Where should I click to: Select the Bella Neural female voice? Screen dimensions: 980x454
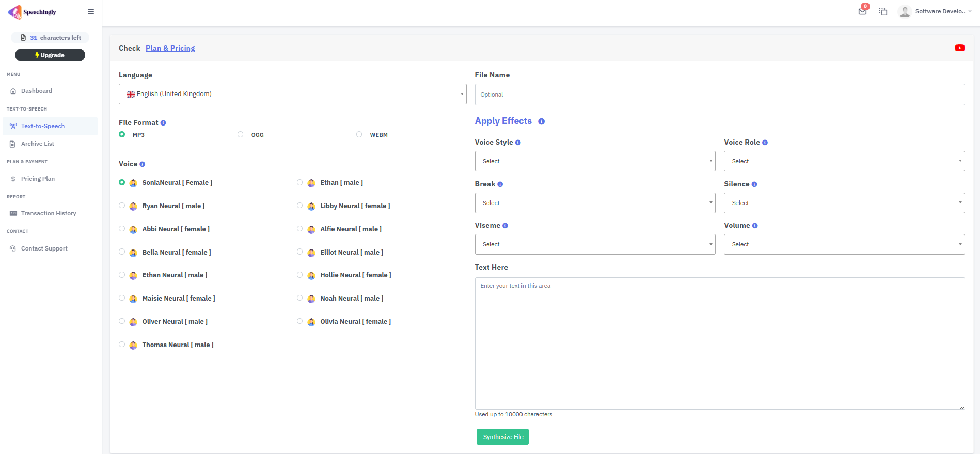click(x=122, y=252)
